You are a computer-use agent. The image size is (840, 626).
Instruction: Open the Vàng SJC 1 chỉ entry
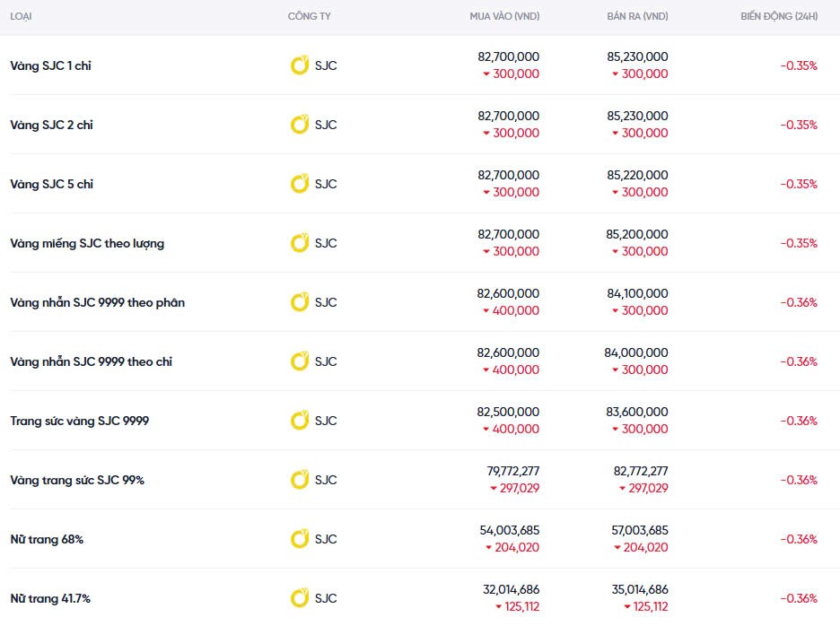click(x=50, y=65)
